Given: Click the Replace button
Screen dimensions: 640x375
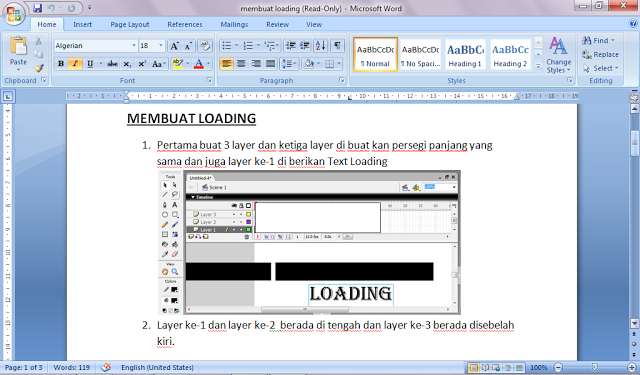Looking at the screenshot, I should coord(600,54).
